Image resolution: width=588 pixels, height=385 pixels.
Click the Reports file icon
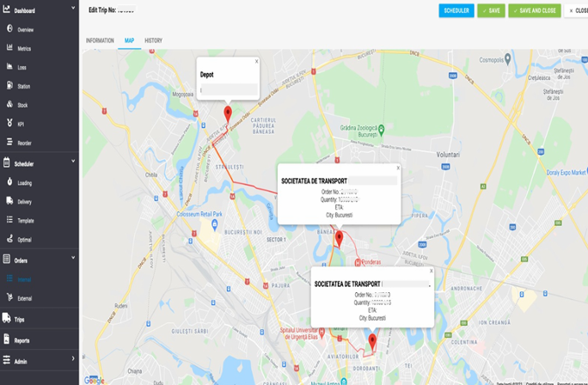(6, 339)
